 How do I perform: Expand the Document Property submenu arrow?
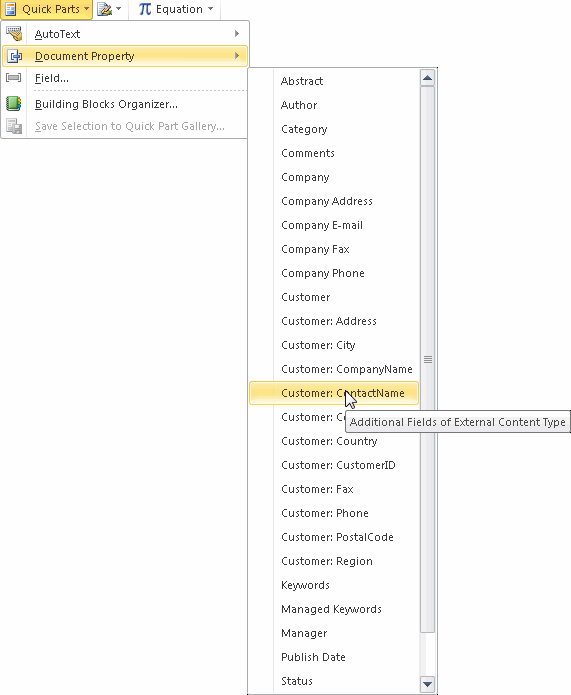tap(237, 56)
